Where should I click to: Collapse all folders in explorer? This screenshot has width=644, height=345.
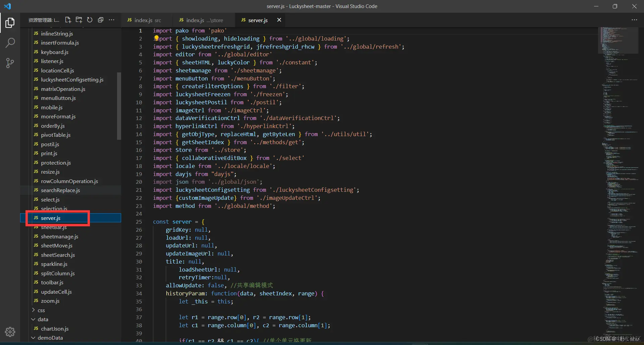[100, 20]
